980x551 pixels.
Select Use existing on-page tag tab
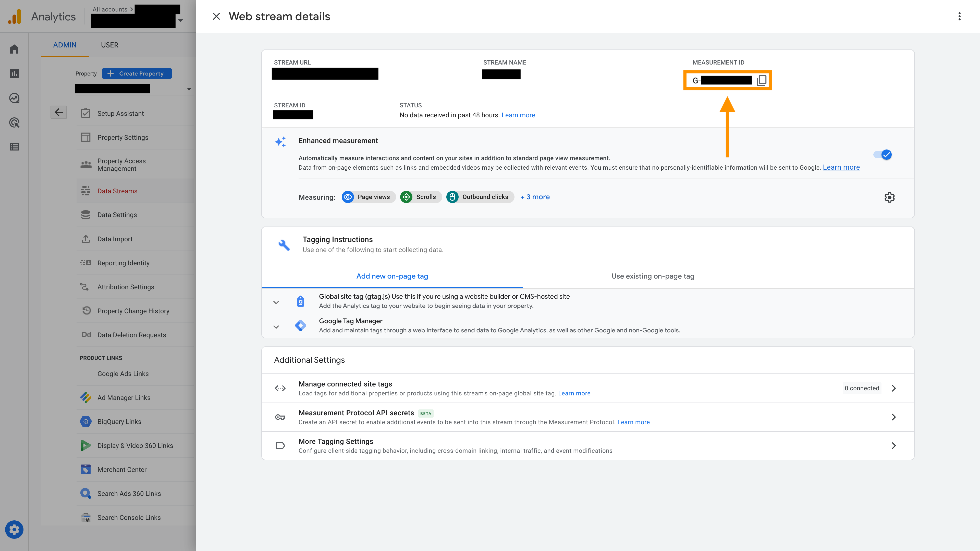click(x=653, y=276)
